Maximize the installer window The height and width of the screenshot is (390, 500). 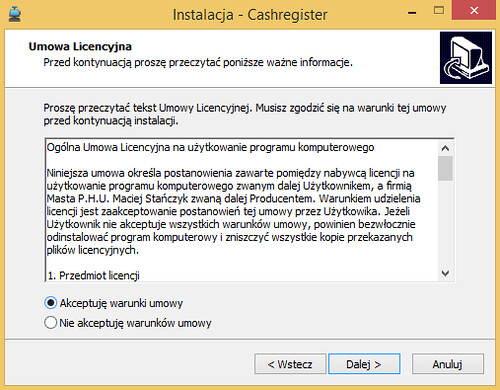pos(439,11)
